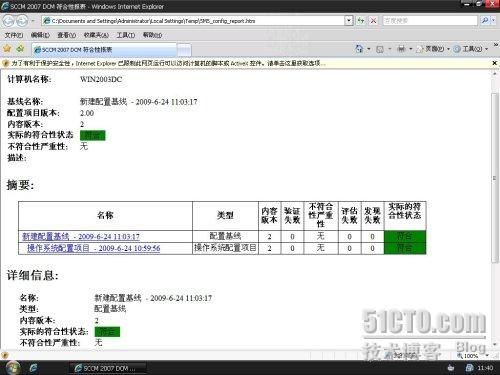Click the blank new tab button
500x375 pixels.
(x=184, y=50)
